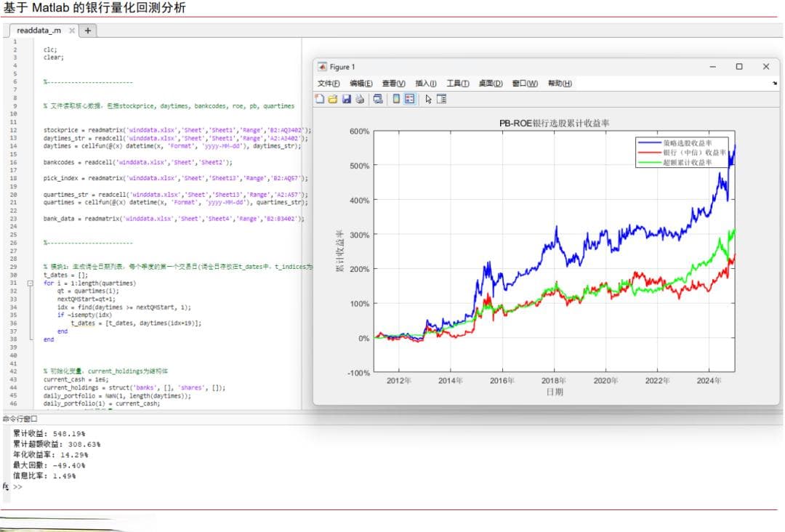Image resolution: width=785 pixels, height=532 pixels.
Task: Click the MATLAB logo icon in Figure 1 title bar
Action: [323, 67]
